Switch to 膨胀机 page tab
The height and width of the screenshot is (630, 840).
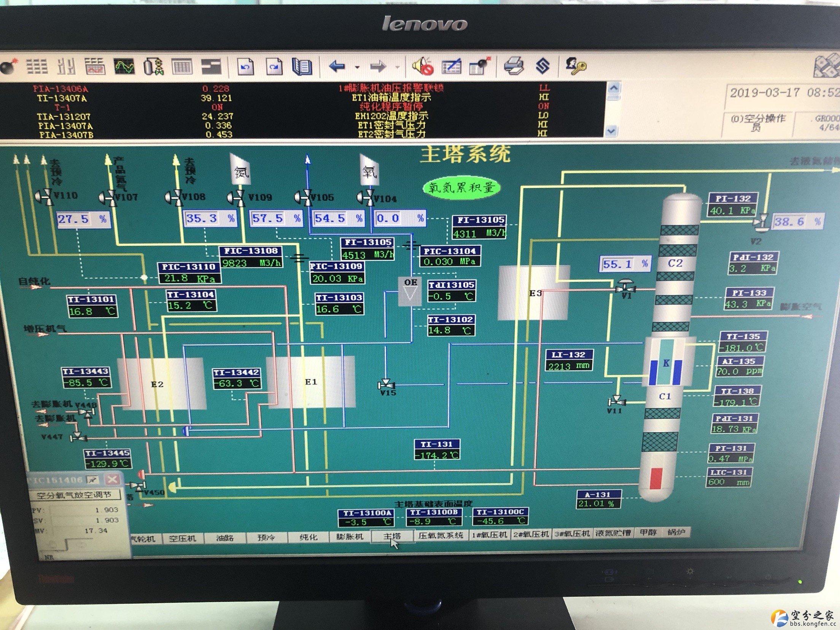pyautogui.click(x=350, y=537)
